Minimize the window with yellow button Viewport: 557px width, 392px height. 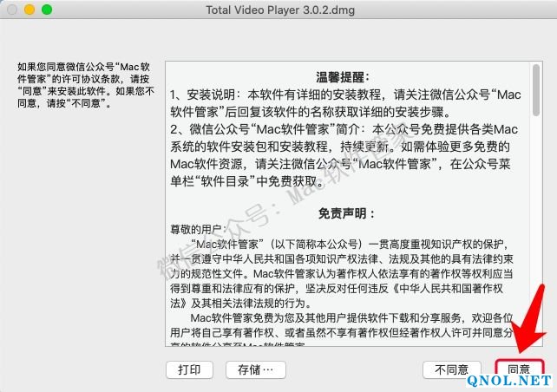29,10
